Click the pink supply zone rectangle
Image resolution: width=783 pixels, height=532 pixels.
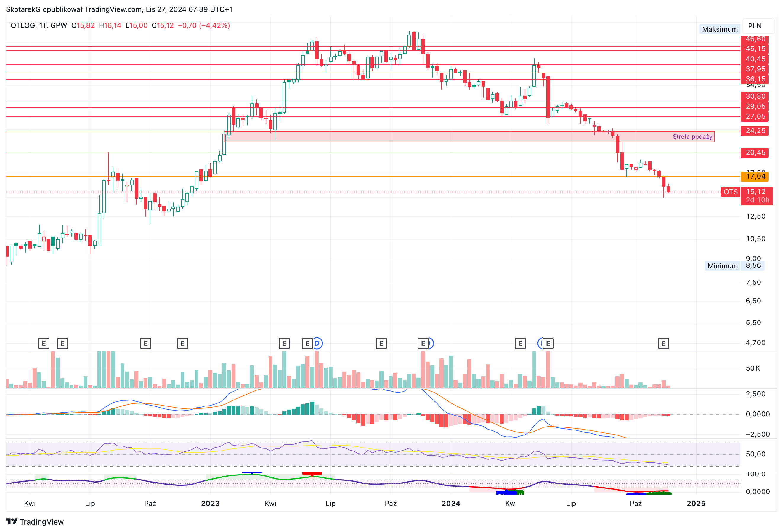click(470, 137)
